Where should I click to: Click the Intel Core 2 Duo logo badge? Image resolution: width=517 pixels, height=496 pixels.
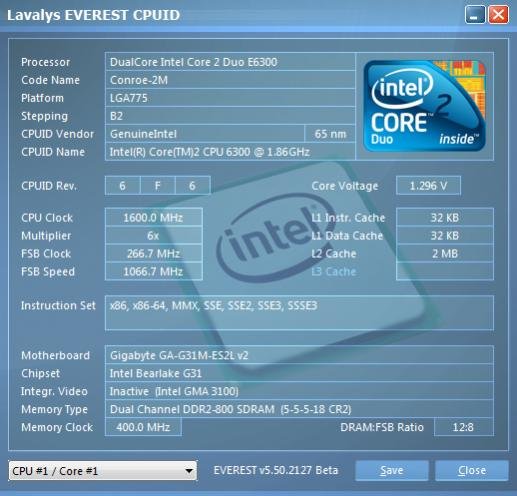pyautogui.click(x=424, y=106)
